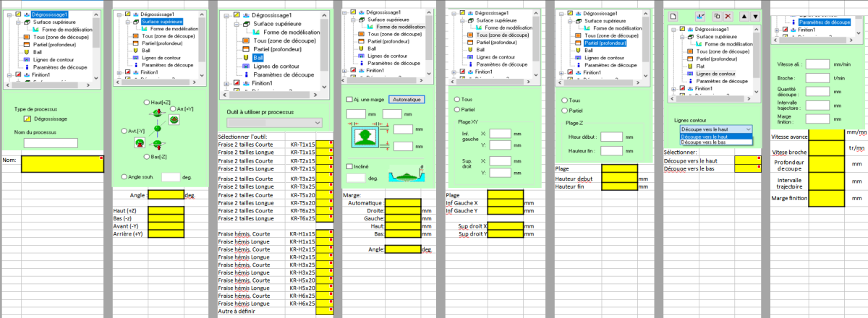Click the yellow cell next to Hauteur debut
868x318 pixels.
[619, 178]
